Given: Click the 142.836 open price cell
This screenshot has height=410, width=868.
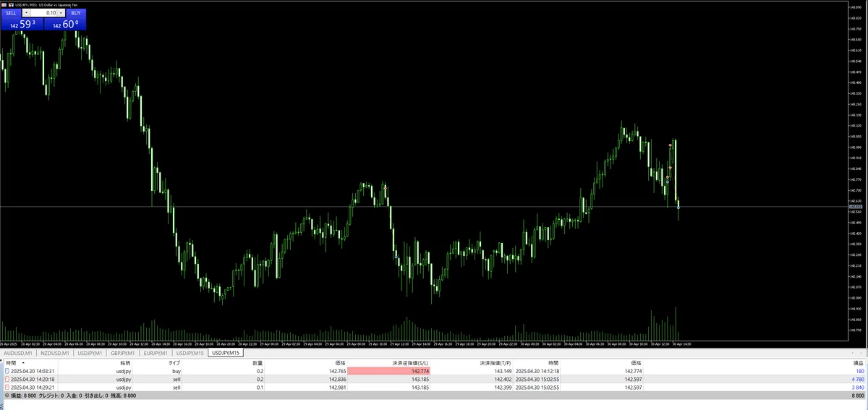Looking at the screenshot, I should pos(338,379).
